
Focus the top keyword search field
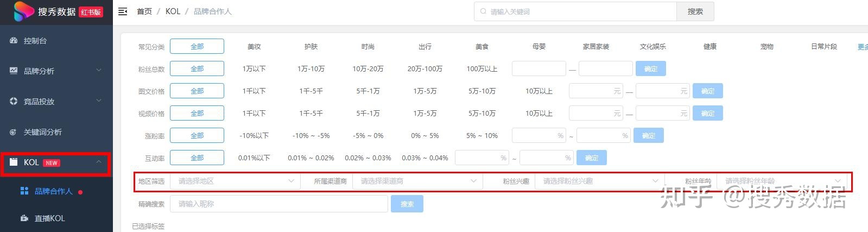[x=575, y=11]
